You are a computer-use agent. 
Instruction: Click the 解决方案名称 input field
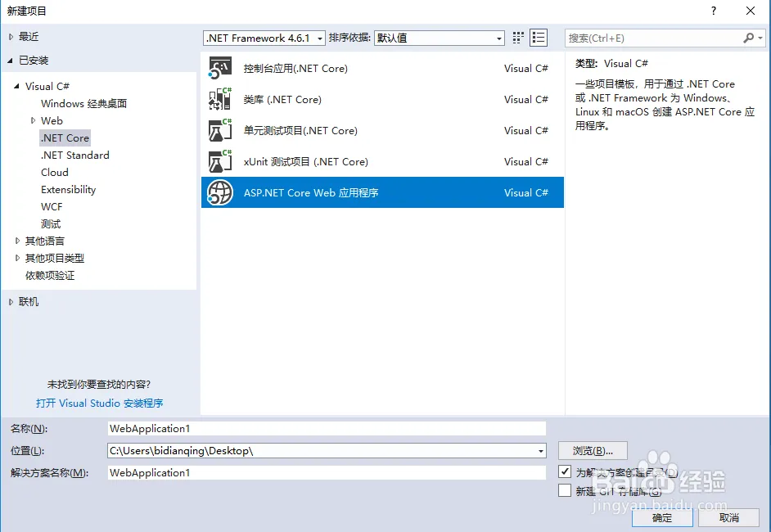tap(327, 472)
